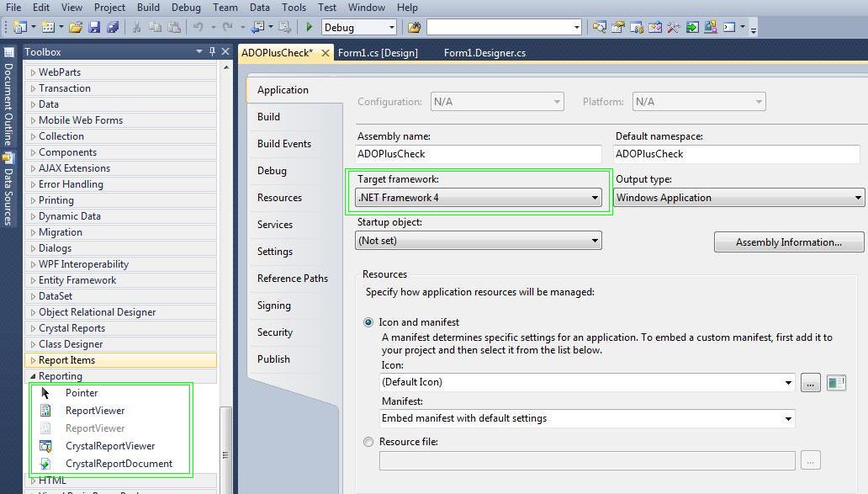
Task: Open Solution Explorer from the toolbar icon
Action: [599, 27]
